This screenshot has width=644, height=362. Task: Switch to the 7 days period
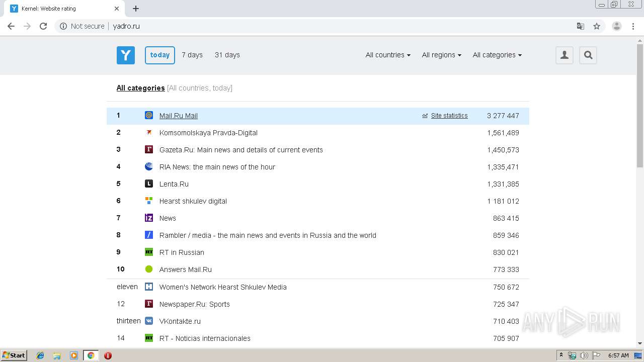click(192, 55)
